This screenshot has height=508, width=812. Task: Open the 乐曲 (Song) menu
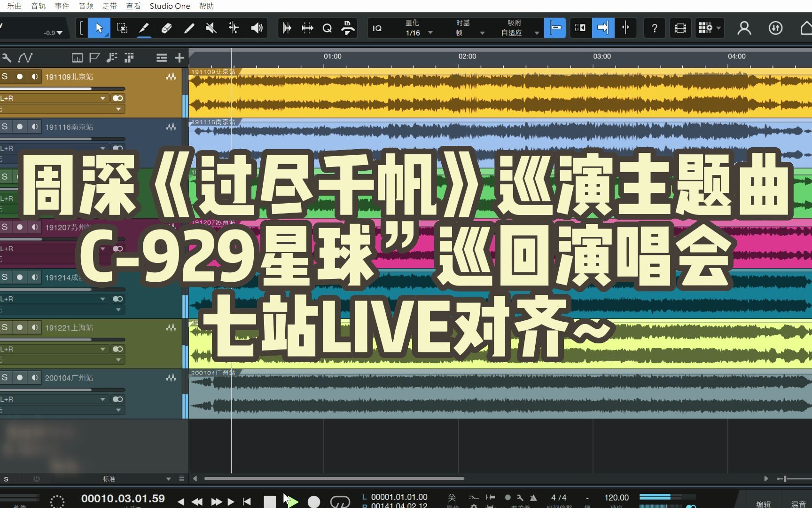(x=14, y=6)
